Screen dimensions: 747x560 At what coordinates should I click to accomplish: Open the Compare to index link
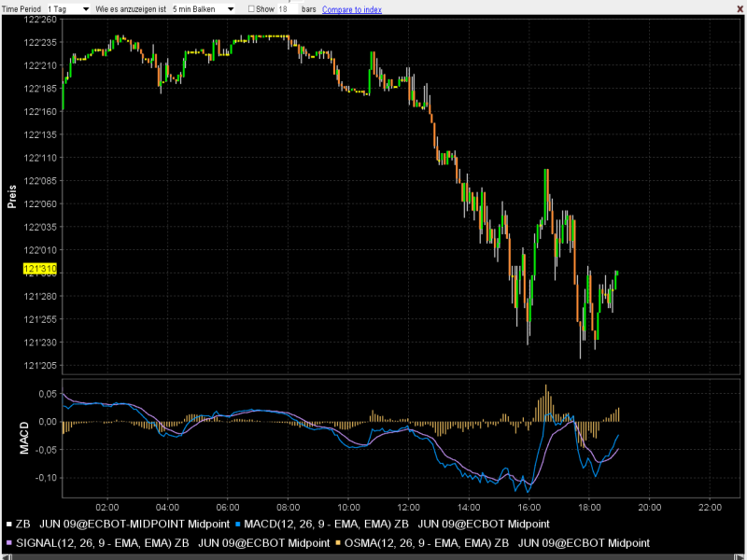352,9
